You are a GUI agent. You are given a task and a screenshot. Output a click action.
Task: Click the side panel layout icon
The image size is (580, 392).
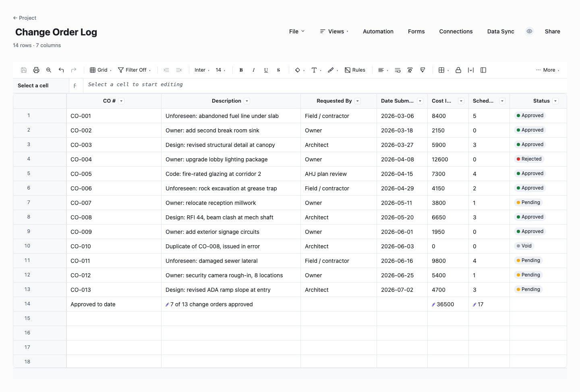(483, 70)
